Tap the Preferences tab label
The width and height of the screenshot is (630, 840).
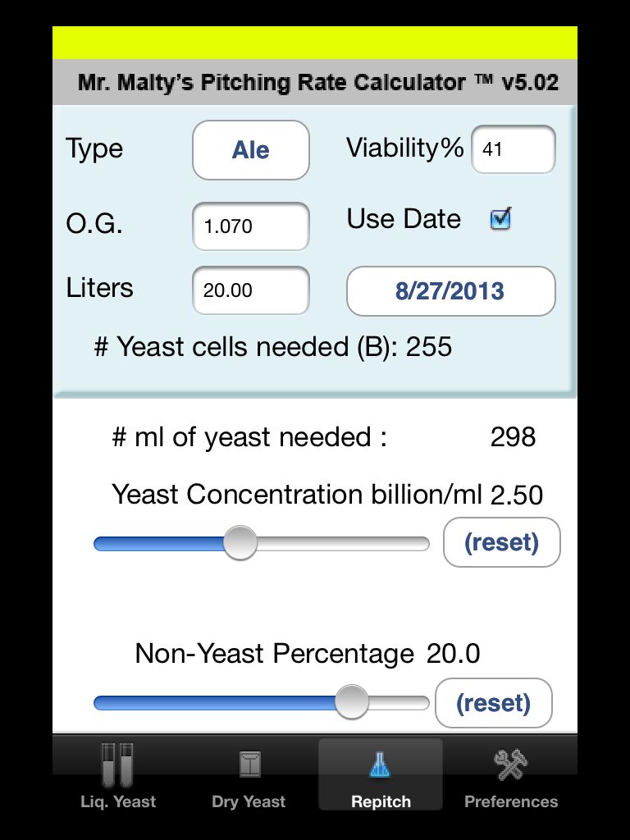pyautogui.click(x=511, y=801)
